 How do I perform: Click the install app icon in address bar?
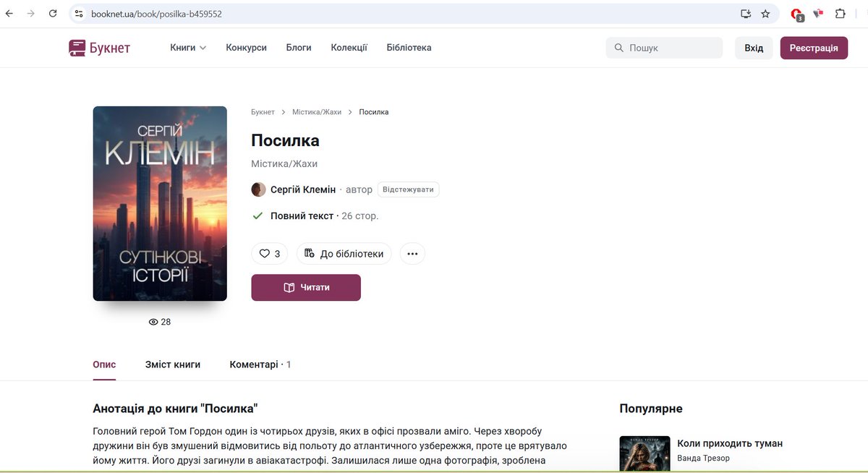click(x=746, y=14)
